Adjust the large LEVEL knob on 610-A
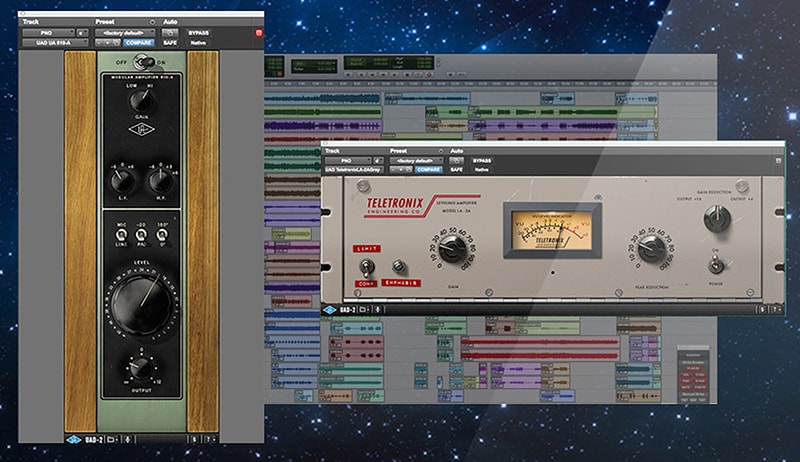This screenshot has width=800, height=462. click(142, 304)
